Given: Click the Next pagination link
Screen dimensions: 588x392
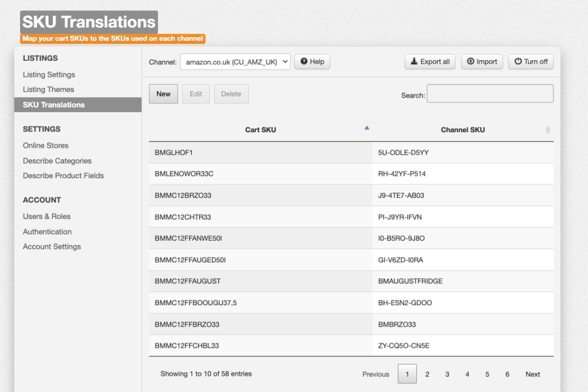Looking at the screenshot, I should click(x=532, y=374).
